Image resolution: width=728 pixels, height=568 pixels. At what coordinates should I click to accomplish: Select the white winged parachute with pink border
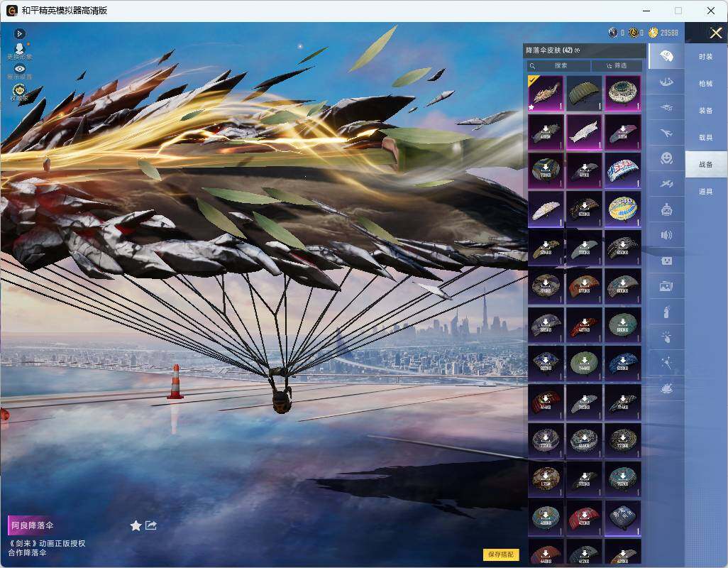point(584,132)
